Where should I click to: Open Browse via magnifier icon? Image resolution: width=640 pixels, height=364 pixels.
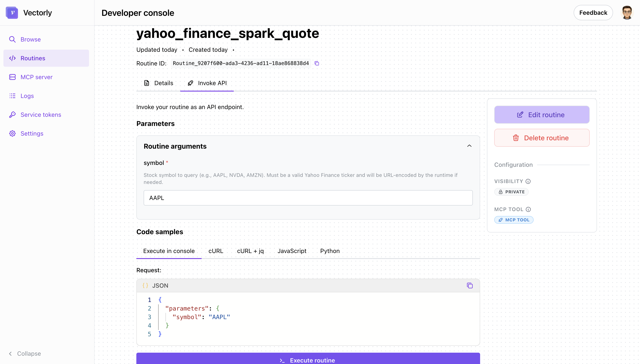coord(12,40)
